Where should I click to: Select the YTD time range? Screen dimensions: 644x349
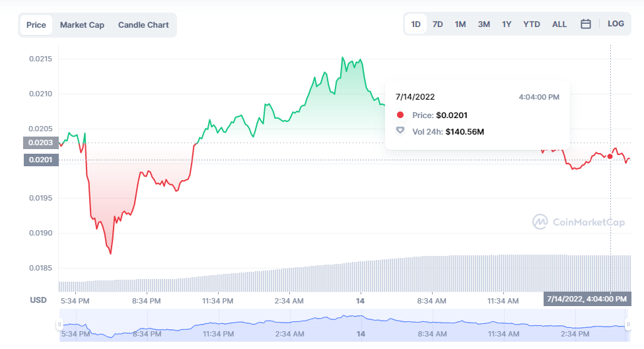531,24
